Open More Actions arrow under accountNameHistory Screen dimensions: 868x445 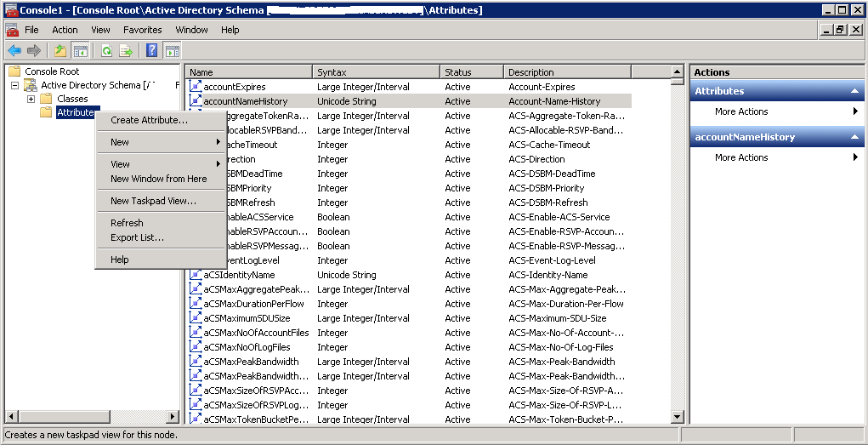(x=856, y=157)
